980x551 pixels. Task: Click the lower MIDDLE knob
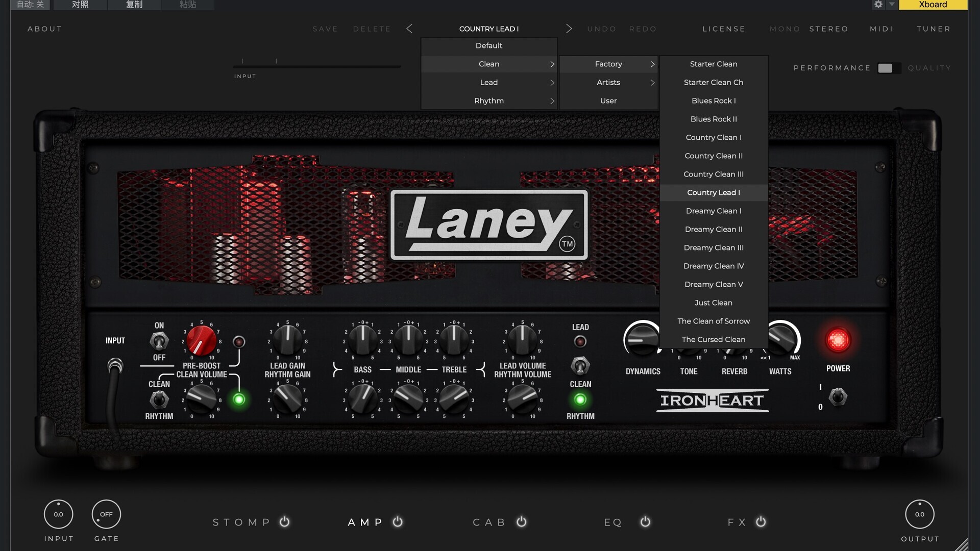(x=408, y=398)
